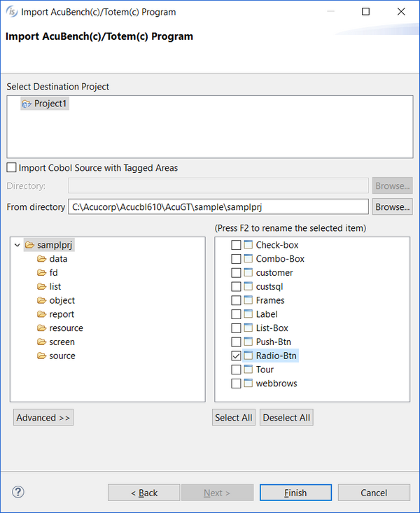Click the List-Box program window icon

(248, 328)
